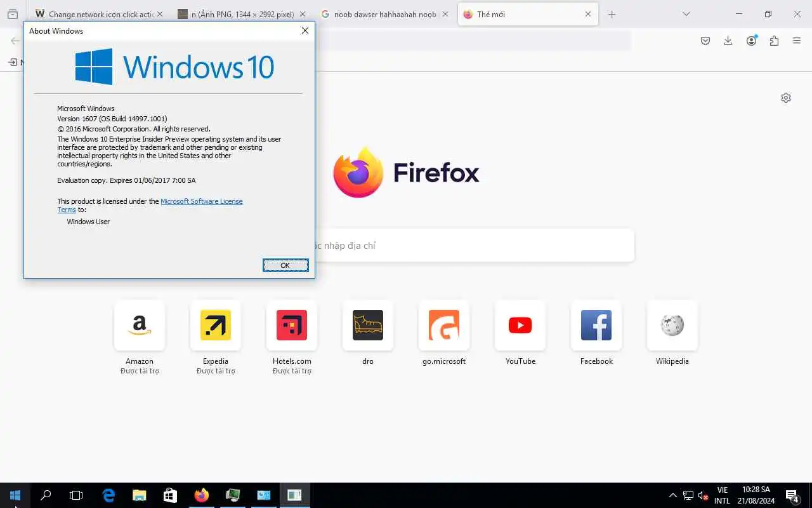Close the Thẻ mới tab
812x508 pixels.
(x=588, y=14)
